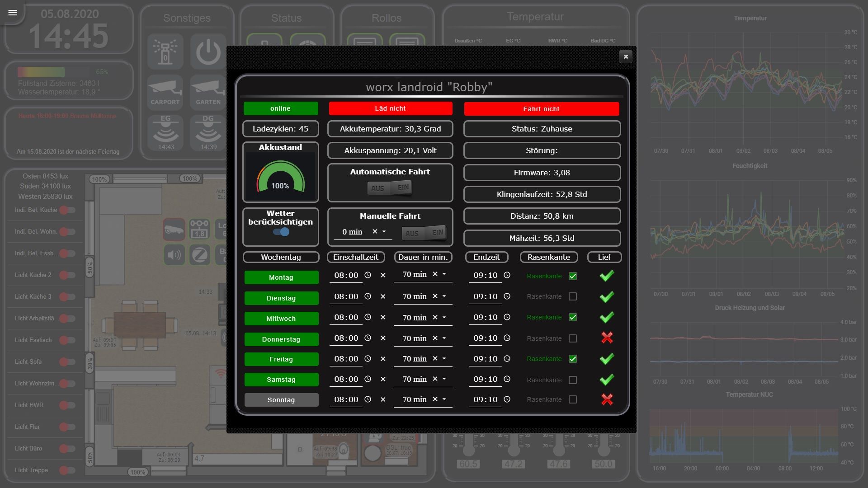Click the Samstag weekday button
This screenshot has height=488, width=868.
tap(281, 380)
